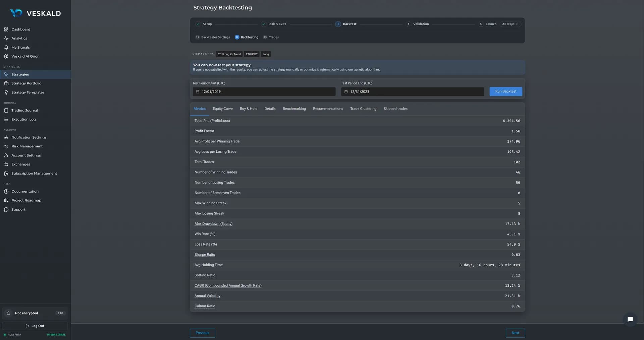Click the Not encrypted lock icon
Image resolution: width=644 pixels, height=340 pixels.
coord(9,313)
